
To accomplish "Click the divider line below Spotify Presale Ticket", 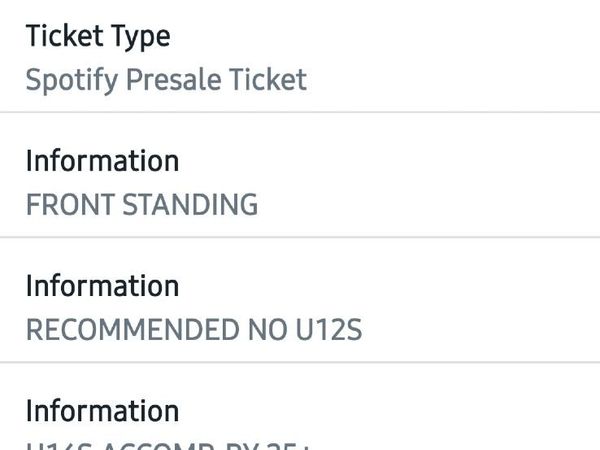I will (x=300, y=112).
